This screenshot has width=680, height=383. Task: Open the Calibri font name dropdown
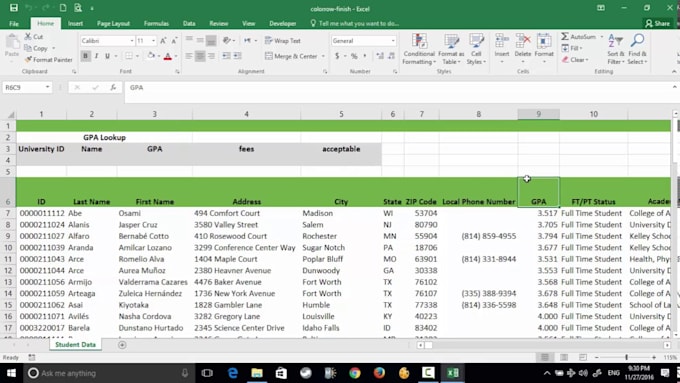tap(132, 41)
